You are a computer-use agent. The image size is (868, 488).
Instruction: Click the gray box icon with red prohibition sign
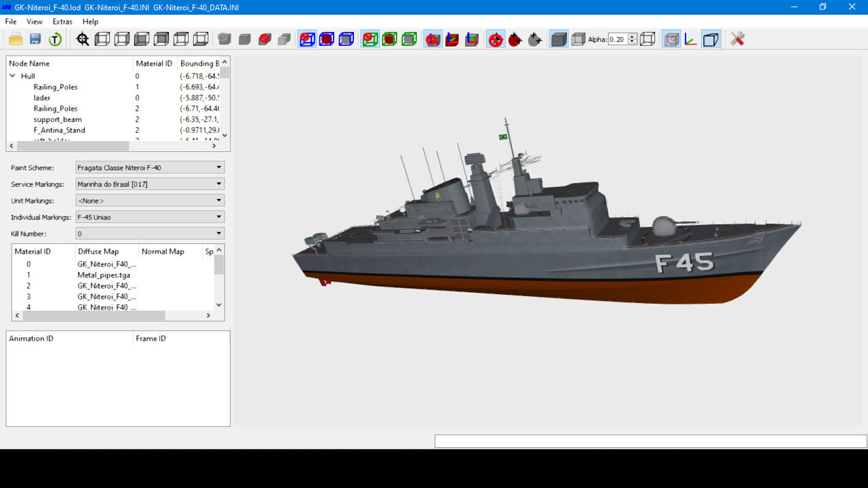pyautogui.click(x=264, y=39)
